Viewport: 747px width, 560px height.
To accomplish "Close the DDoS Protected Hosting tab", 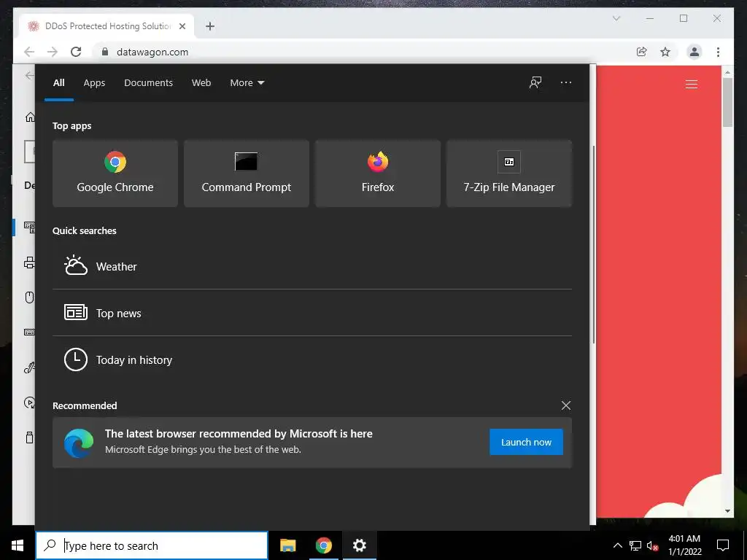I will click(182, 26).
